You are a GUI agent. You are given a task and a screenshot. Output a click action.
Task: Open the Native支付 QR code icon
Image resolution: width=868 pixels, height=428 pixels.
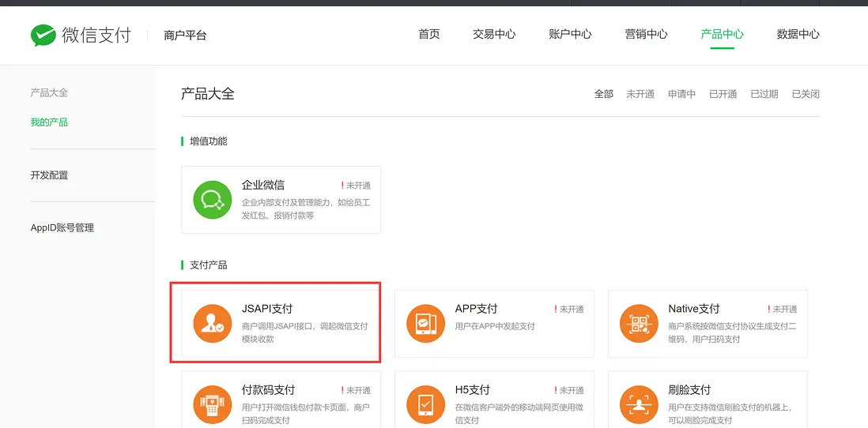click(x=639, y=324)
